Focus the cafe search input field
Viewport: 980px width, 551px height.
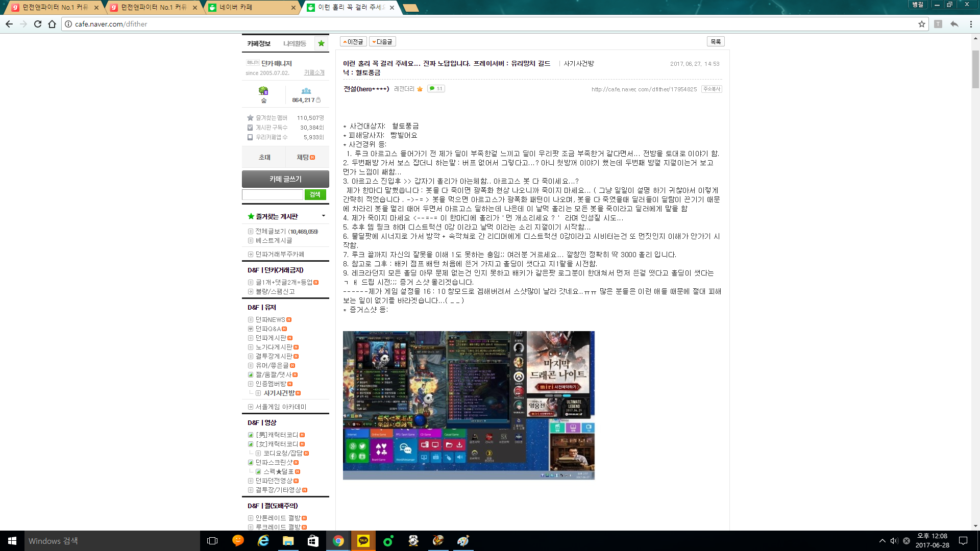273,194
